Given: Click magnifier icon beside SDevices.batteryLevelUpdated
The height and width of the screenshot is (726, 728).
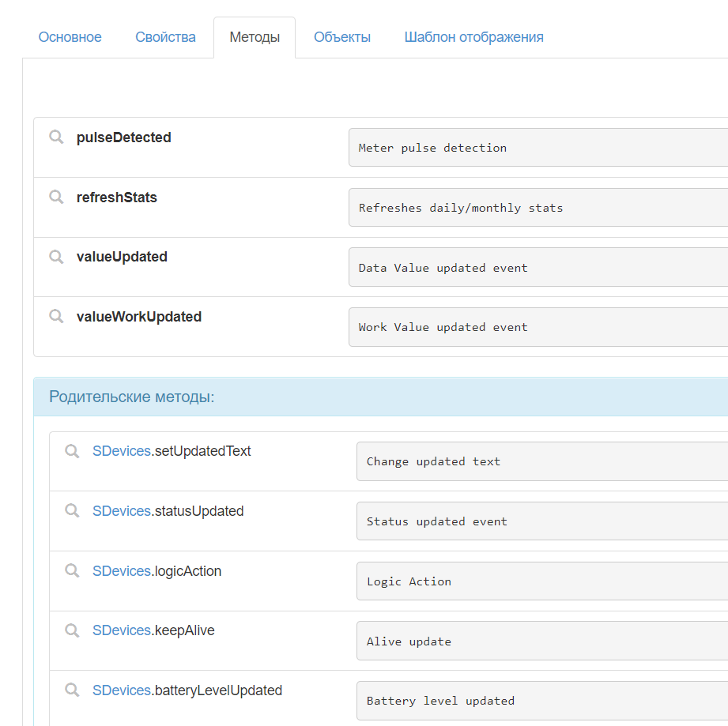Looking at the screenshot, I should point(72,690).
